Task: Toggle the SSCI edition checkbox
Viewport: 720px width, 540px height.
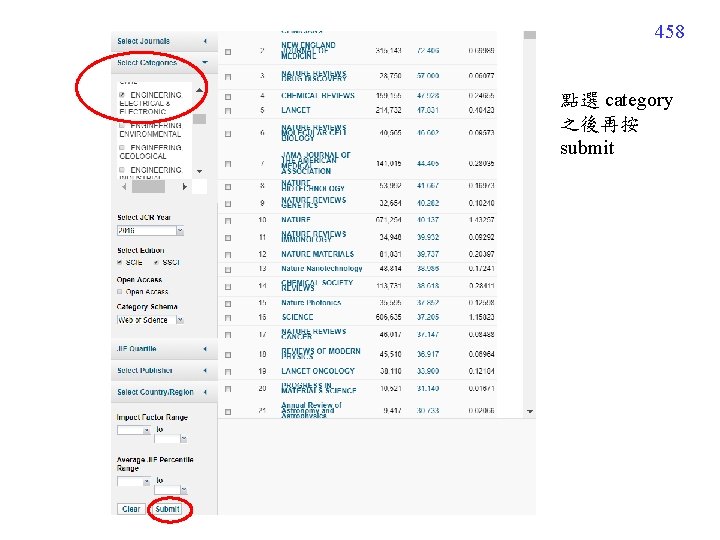Action: click(x=157, y=262)
